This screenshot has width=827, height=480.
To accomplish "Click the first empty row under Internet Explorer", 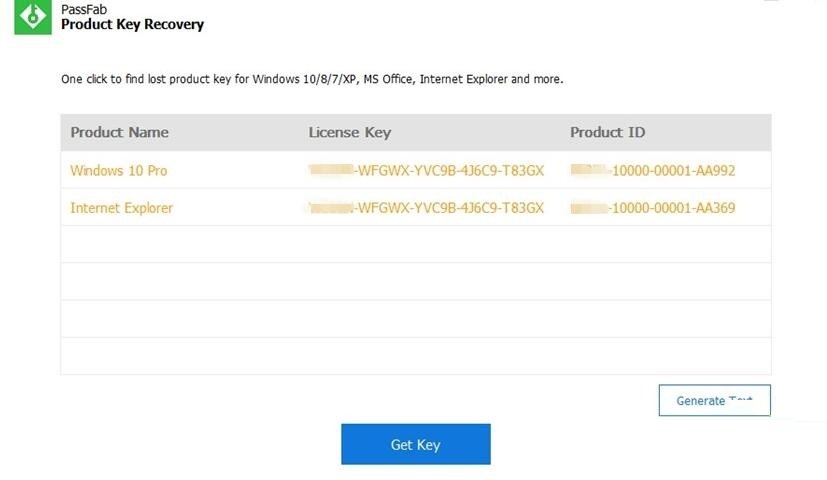I will [415, 244].
